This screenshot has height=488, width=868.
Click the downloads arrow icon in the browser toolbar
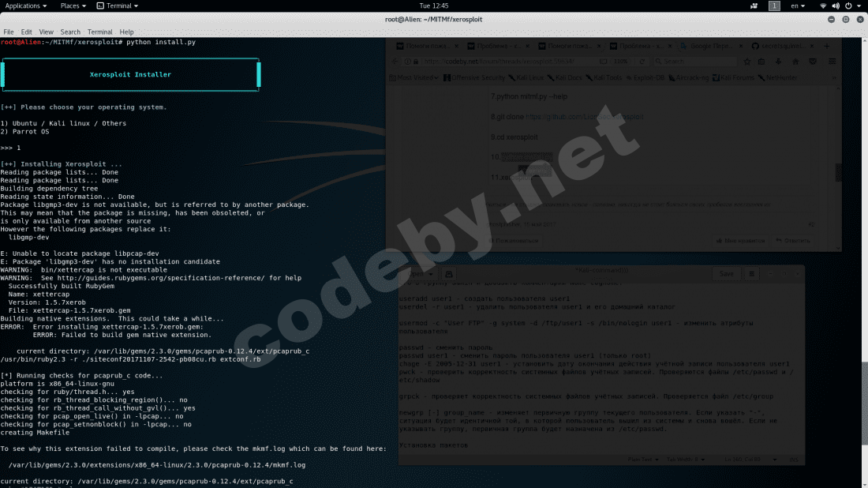click(778, 62)
